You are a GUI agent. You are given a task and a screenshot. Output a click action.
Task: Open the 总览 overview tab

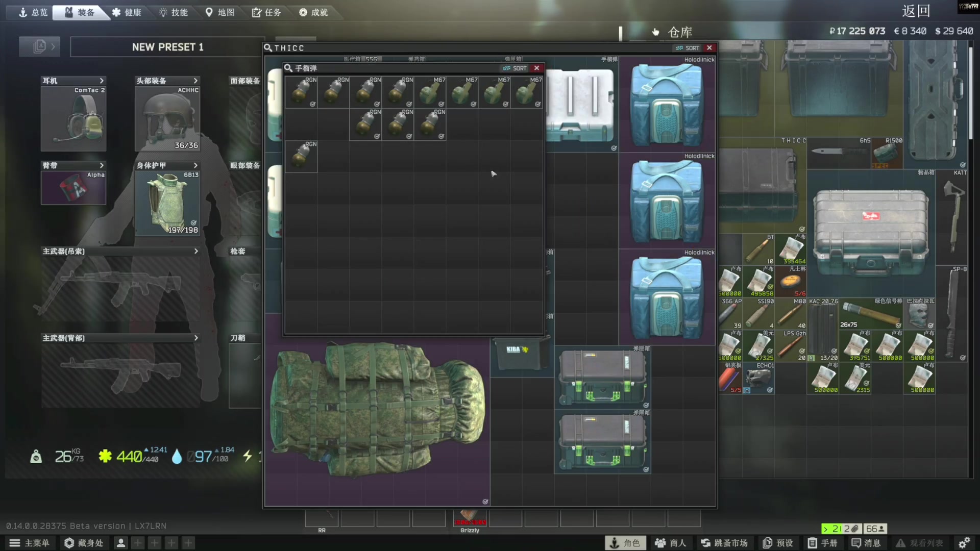click(32, 12)
